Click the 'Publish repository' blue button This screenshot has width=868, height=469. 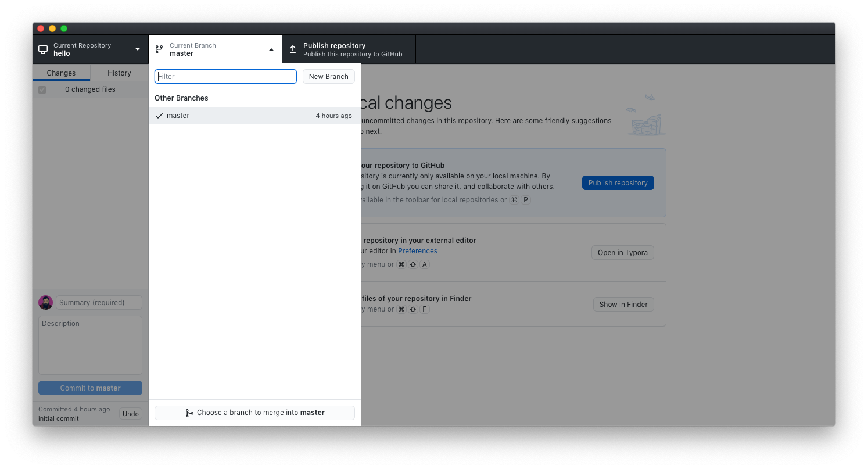click(618, 182)
